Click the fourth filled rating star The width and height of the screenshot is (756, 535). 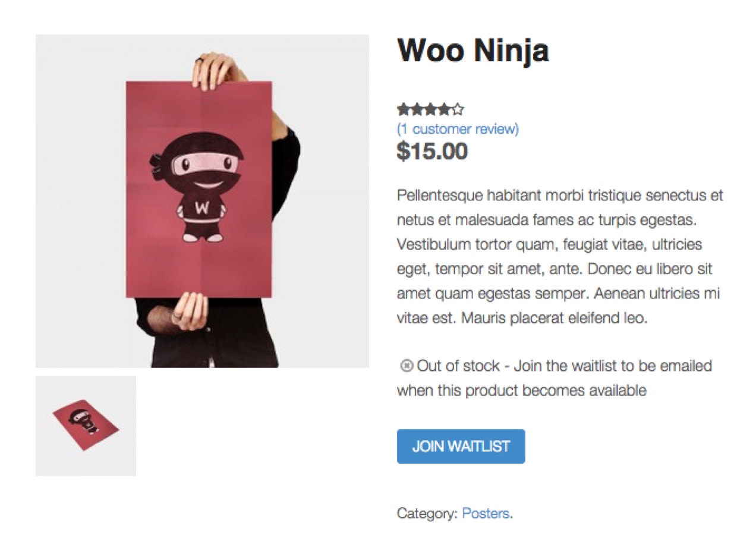coord(444,109)
